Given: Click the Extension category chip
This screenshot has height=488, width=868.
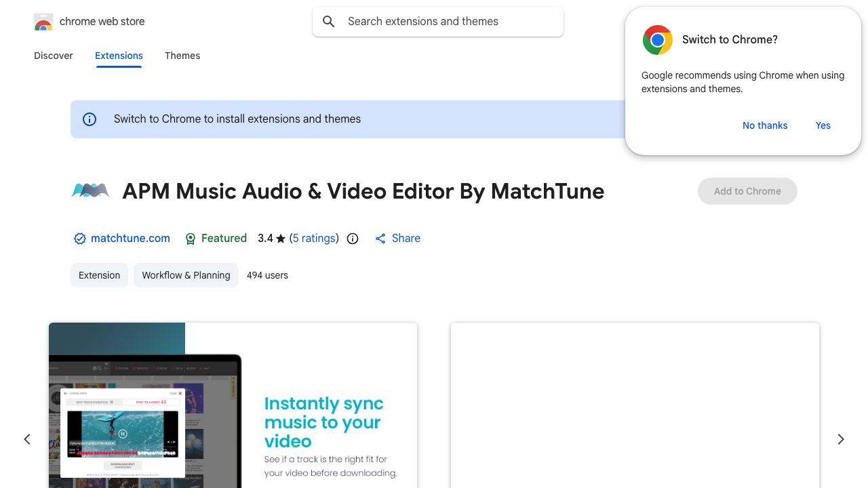Looking at the screenshot, I should (x=99, y=275).
